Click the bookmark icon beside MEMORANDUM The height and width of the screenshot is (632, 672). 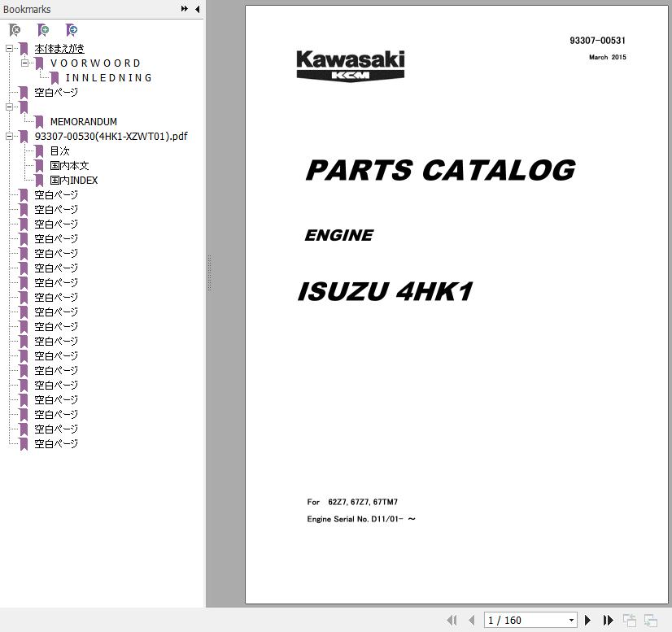39,122
